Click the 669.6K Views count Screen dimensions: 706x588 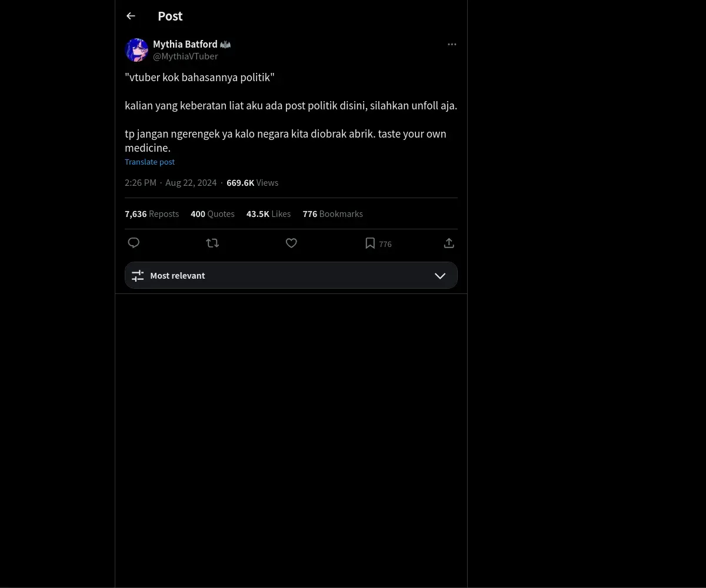(252, 183)
